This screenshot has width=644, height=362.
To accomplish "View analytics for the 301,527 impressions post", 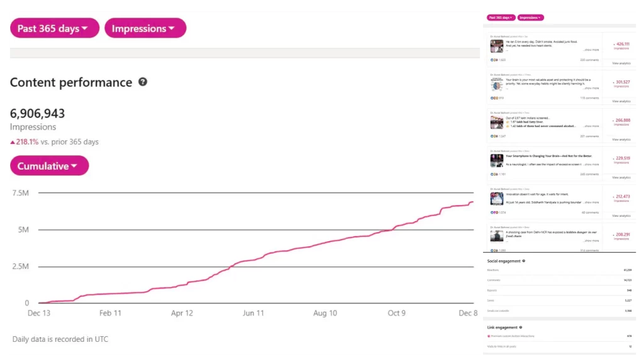I will tap(621, 101).
